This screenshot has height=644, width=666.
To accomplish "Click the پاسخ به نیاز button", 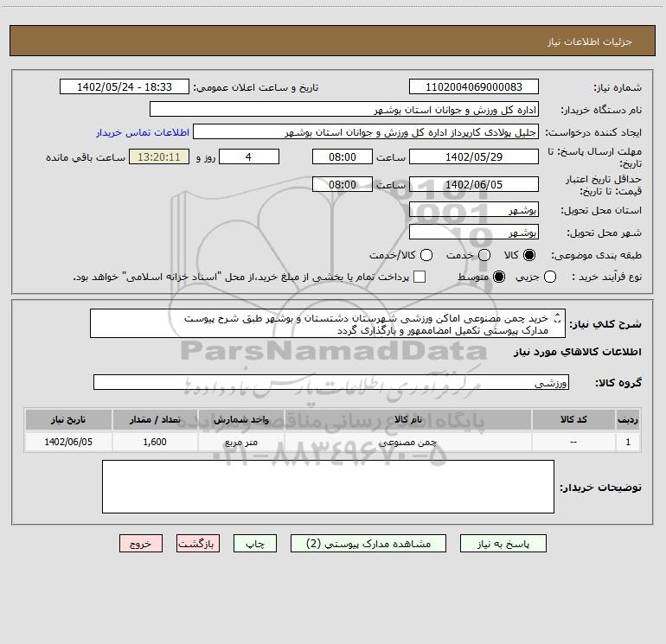I will 503,544.
